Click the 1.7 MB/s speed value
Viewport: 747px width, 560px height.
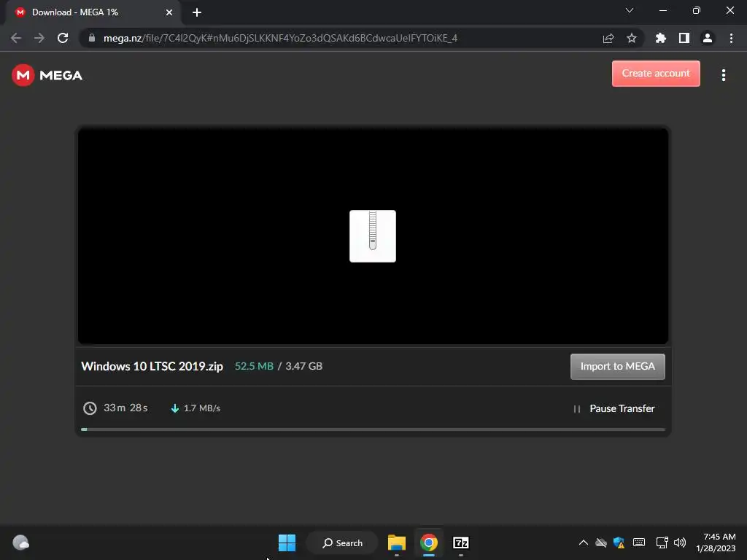tap(202, 408)
